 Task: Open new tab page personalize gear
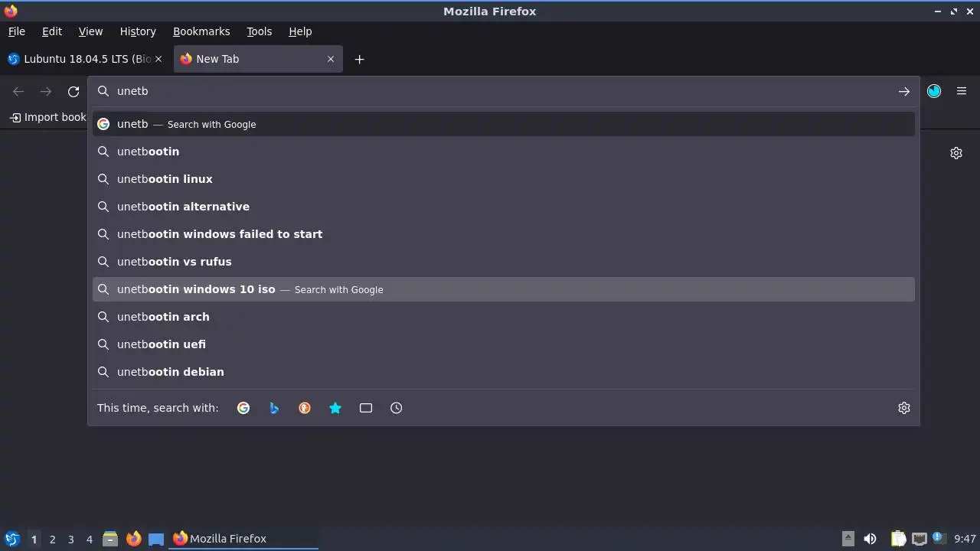tap(956, 153)
